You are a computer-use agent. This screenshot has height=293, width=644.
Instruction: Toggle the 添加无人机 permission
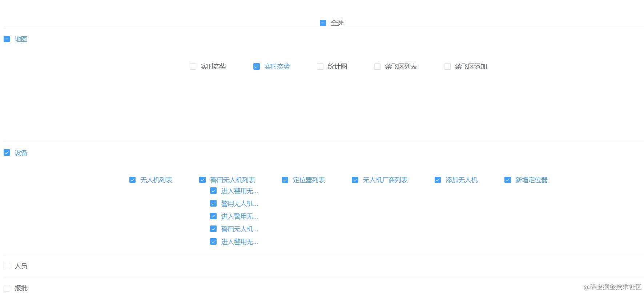[x=438, y=180]
